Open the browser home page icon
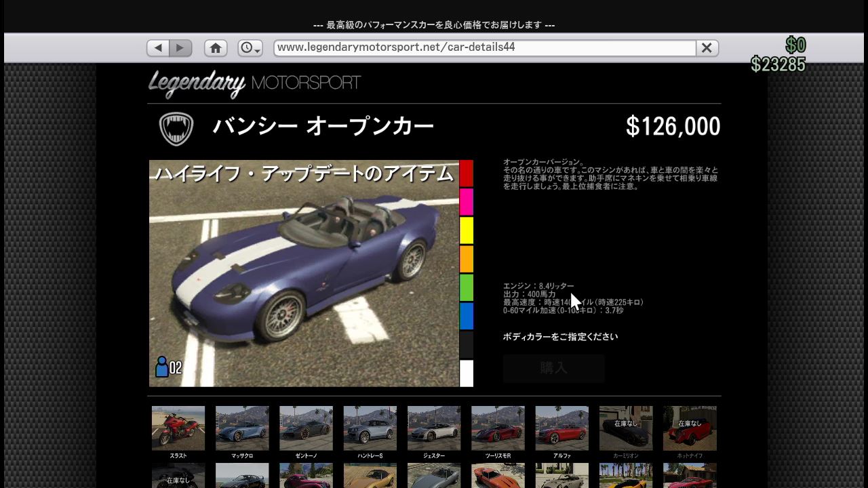This screenshot has width=868, height=488. coord(216,48)
